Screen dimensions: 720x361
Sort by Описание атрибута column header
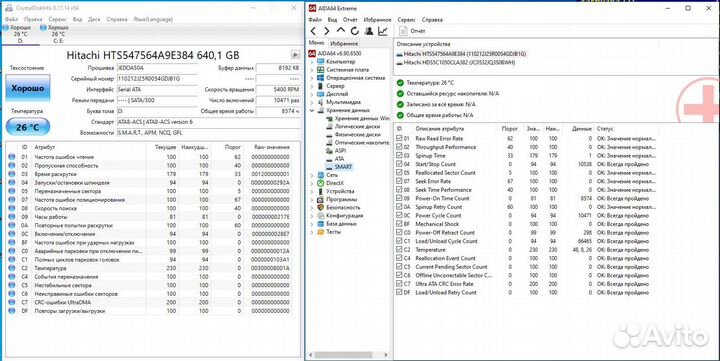440,129
